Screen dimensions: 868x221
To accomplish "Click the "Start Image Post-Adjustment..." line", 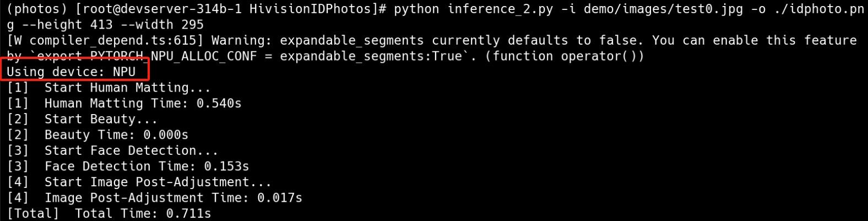I will point(158,182).
